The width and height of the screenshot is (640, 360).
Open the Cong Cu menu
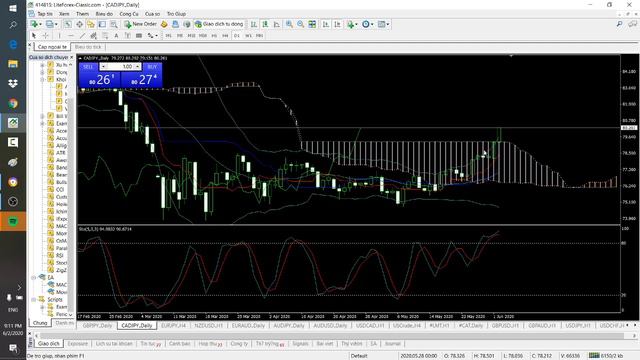[129, 14]
